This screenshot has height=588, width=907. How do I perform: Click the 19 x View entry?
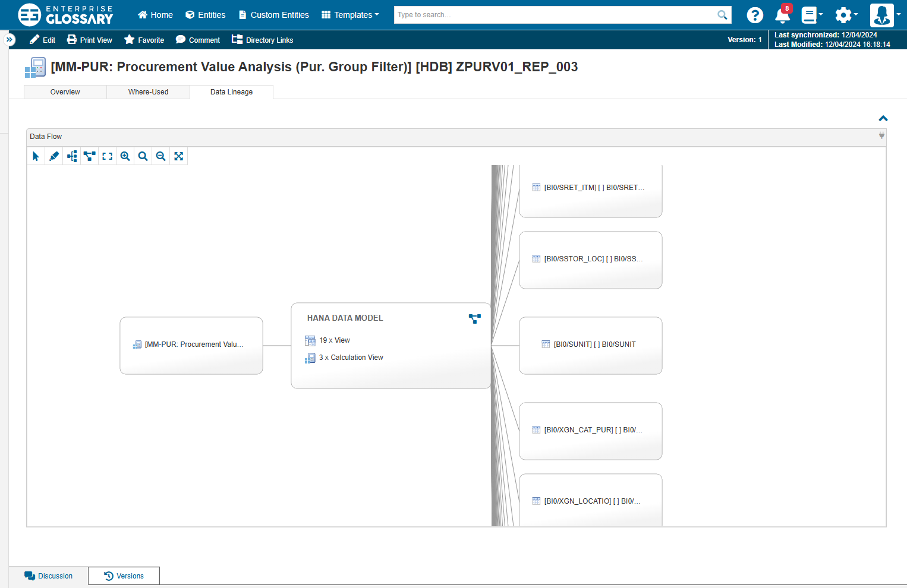tap(327, 340)
